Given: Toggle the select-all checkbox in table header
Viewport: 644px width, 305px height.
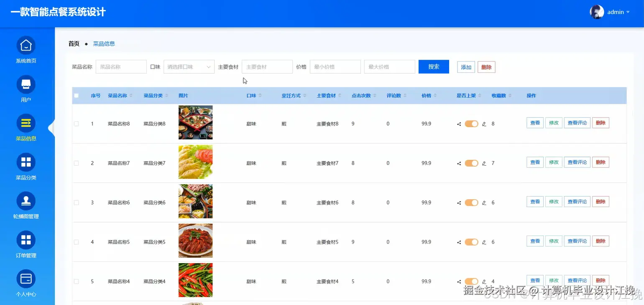Looking at the screenshot, I should coord(76,95).
